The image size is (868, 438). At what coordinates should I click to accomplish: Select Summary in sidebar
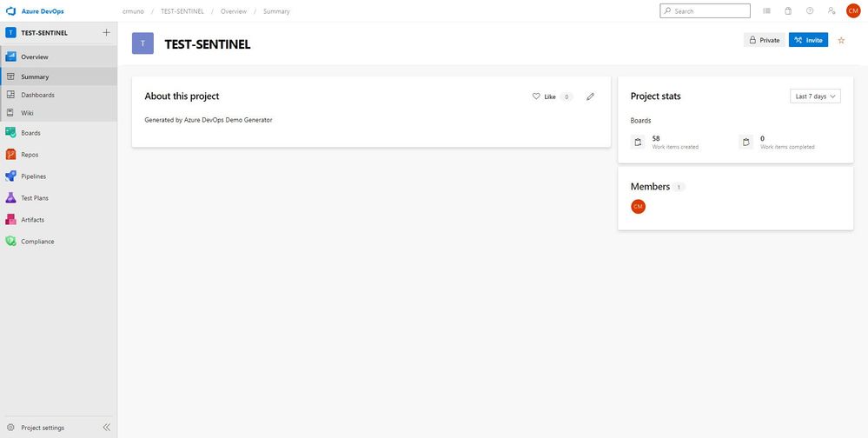click(x=59, y=77)
